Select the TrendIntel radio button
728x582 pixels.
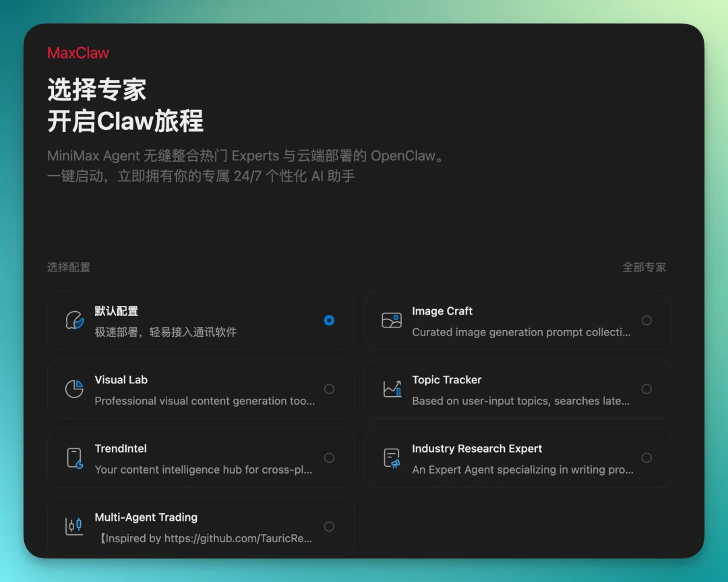click(329, 457)
